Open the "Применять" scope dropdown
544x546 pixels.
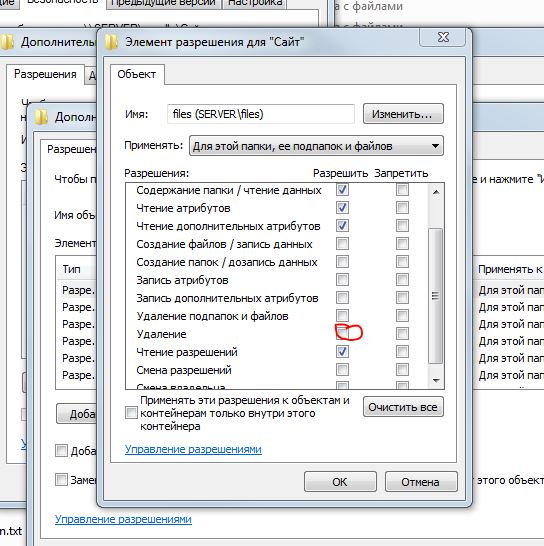tap(316, 146)
